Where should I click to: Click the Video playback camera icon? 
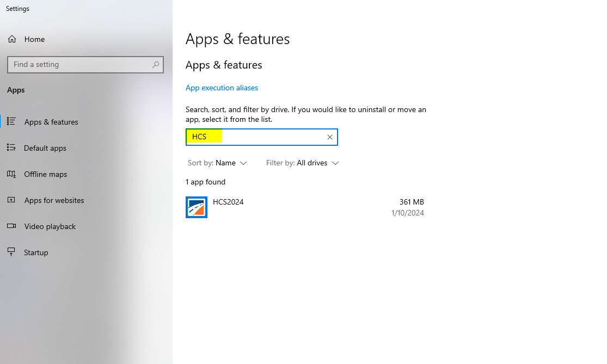coord(11,226)
